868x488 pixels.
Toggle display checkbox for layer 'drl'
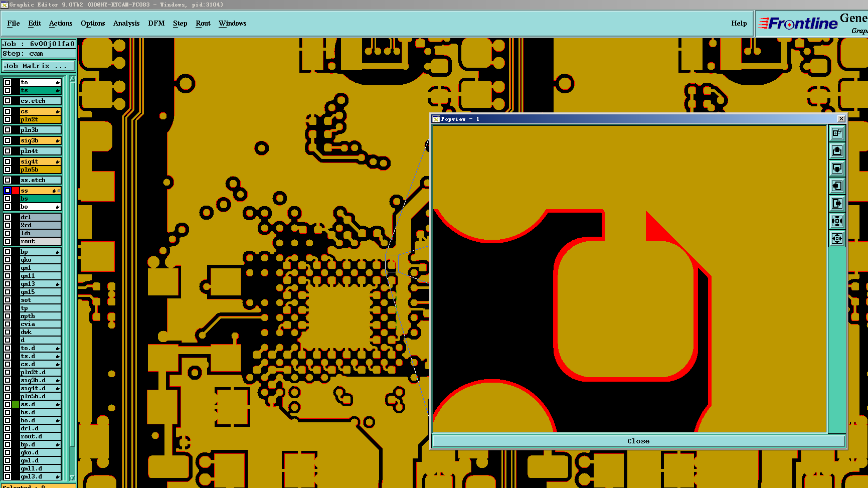[x=8, y=217]
